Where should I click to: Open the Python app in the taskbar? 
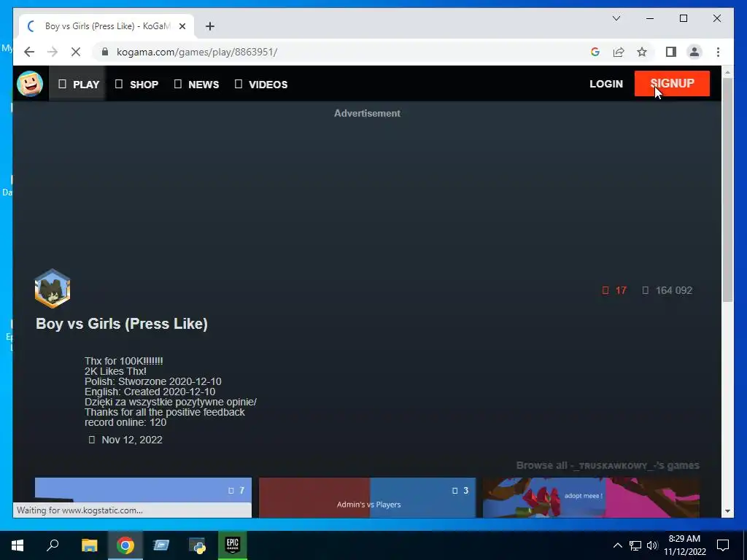coord(197,545)
